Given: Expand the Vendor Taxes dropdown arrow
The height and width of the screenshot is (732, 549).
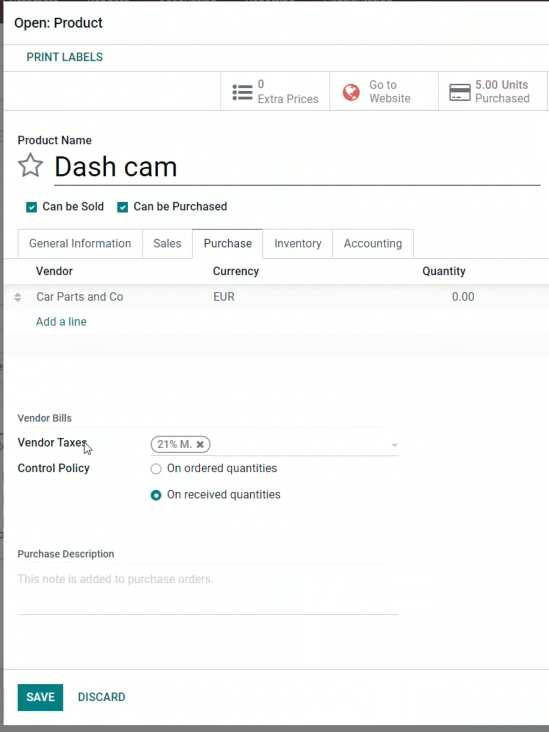Looking at the screenshot, I should click(394, 445).
